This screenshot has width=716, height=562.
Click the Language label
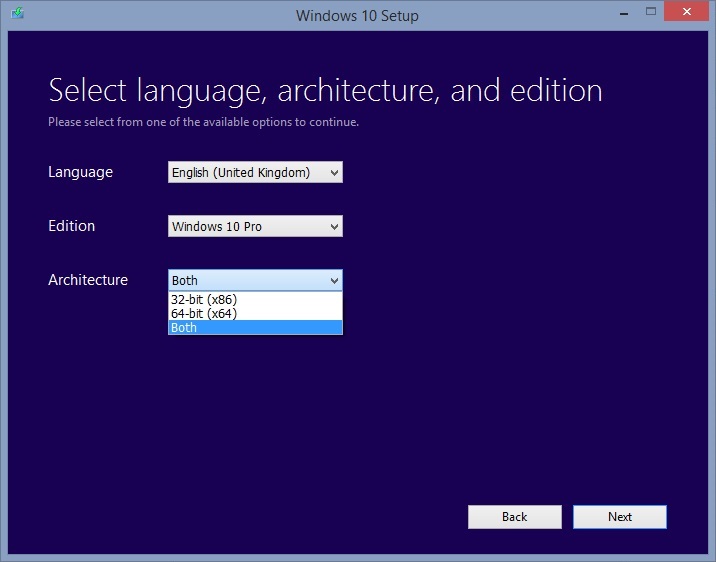pos(80,172)
